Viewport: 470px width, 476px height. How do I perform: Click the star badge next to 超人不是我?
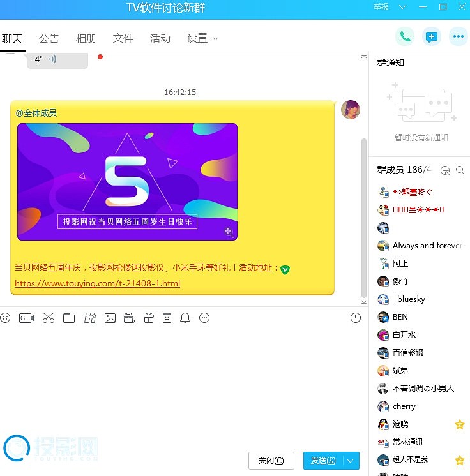[460, 460]
